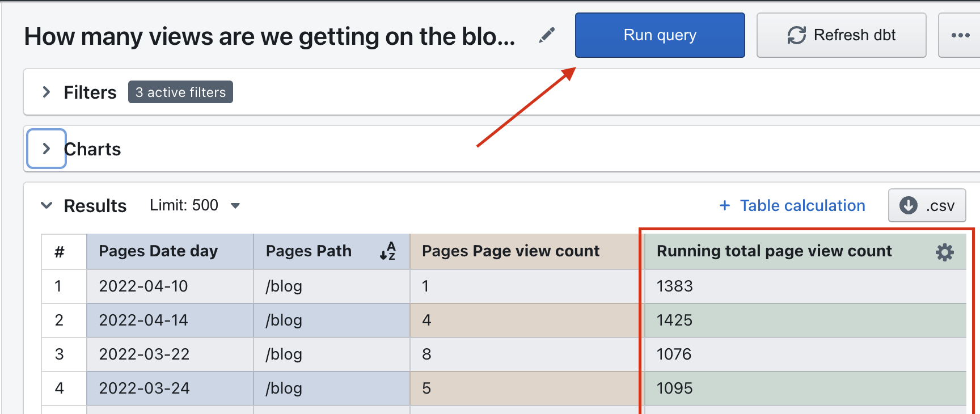This screenshot has height=414, width=980.
Task: Expand the Filters section
Action: click(47, 92)
